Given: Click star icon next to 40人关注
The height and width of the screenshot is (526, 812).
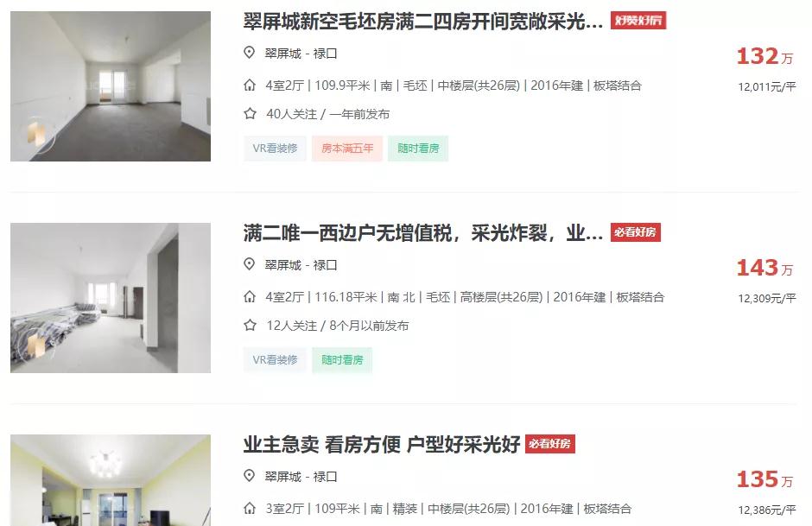Looking at the screenshot, I should [x=251, y=114].
